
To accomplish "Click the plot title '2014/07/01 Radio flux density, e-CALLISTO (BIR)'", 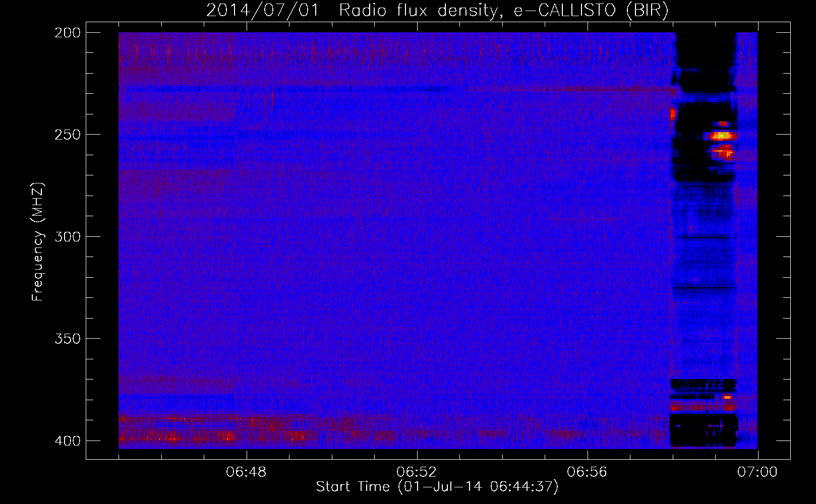I will click(437, 11).
